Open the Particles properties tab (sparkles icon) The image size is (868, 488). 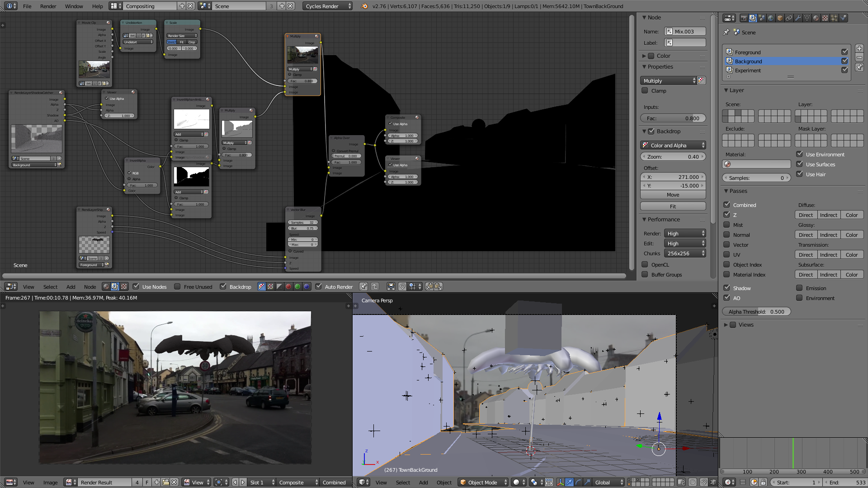click(834, 18)
